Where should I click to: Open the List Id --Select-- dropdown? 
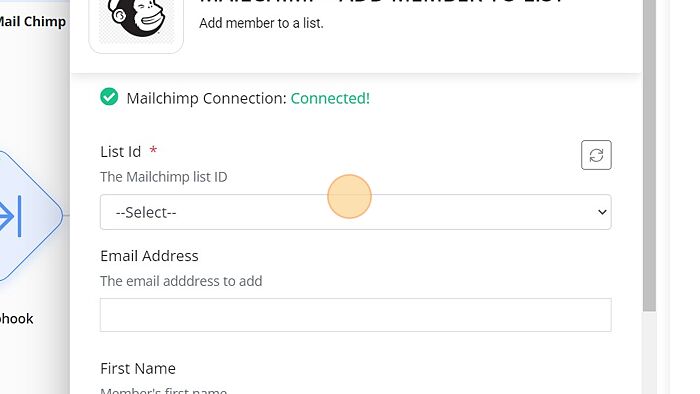[355, 212]
